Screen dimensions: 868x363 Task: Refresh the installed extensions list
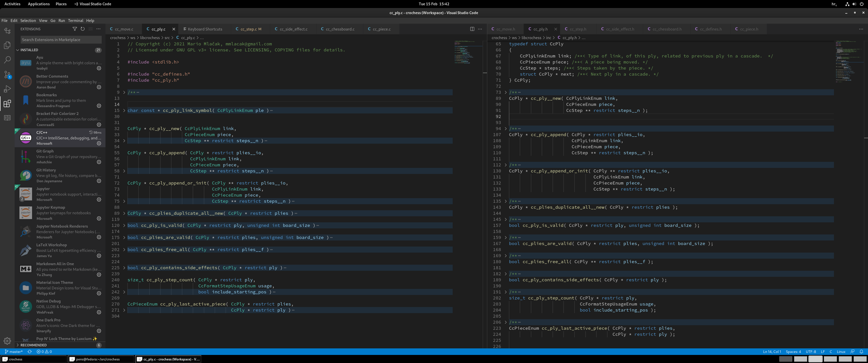[x=83, y=29]
